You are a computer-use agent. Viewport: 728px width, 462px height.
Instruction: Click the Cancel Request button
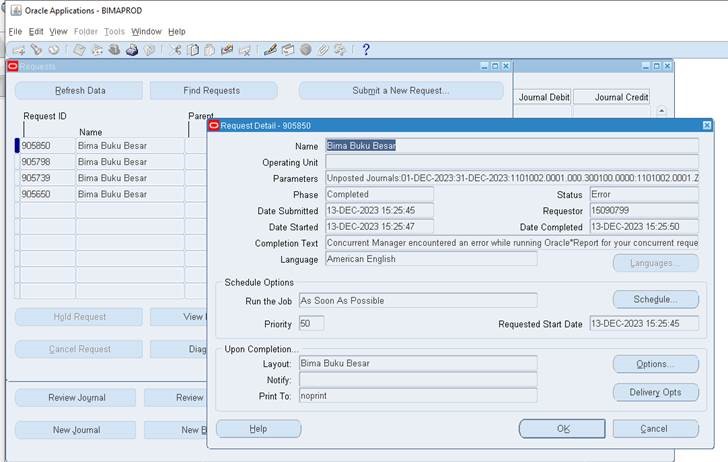click(x=79, y=349)
